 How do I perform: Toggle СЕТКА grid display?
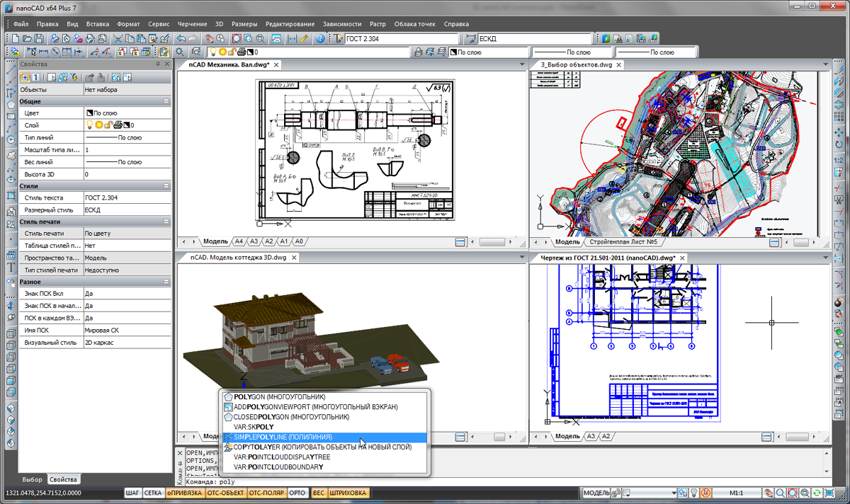coord(153,493)
